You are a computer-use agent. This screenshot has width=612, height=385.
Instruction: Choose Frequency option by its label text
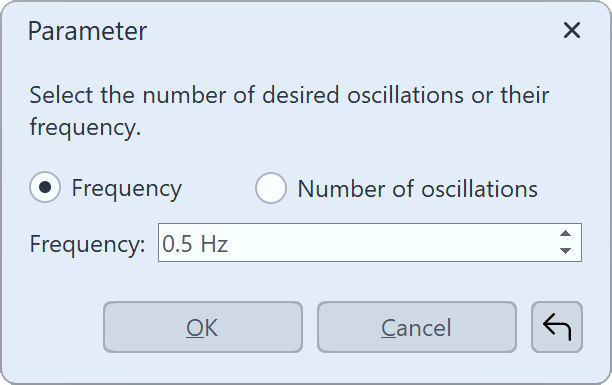pos(126,189)
